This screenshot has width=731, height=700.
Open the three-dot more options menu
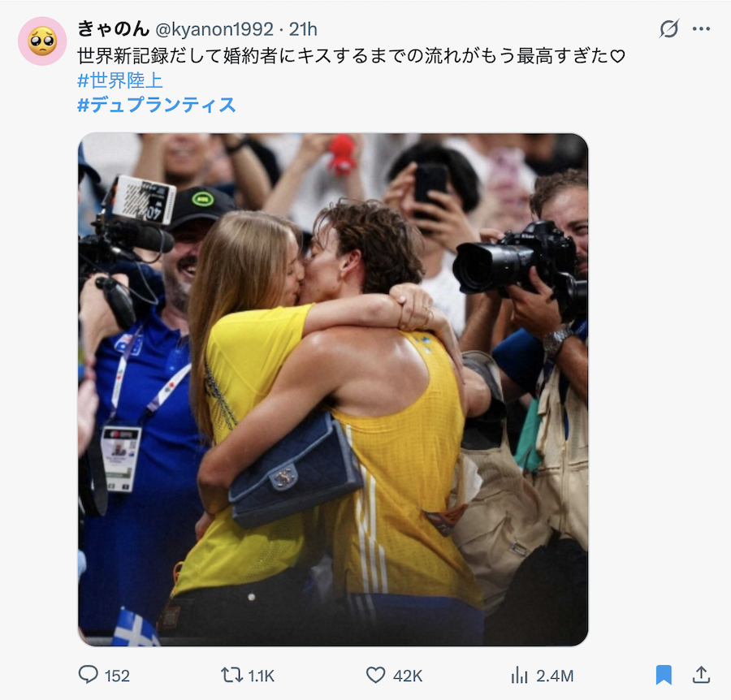pyautogui.click(x=701, y=29)
